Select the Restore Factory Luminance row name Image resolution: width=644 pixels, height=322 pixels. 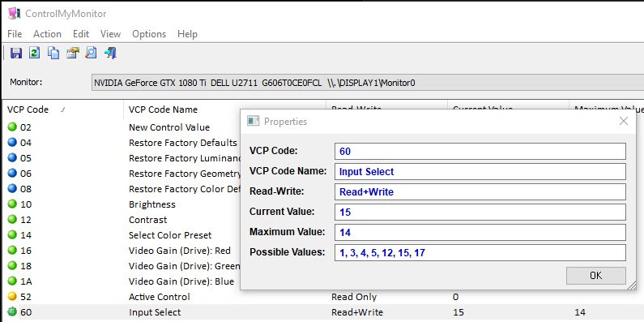pyautogui.click(x=185, y=158)
